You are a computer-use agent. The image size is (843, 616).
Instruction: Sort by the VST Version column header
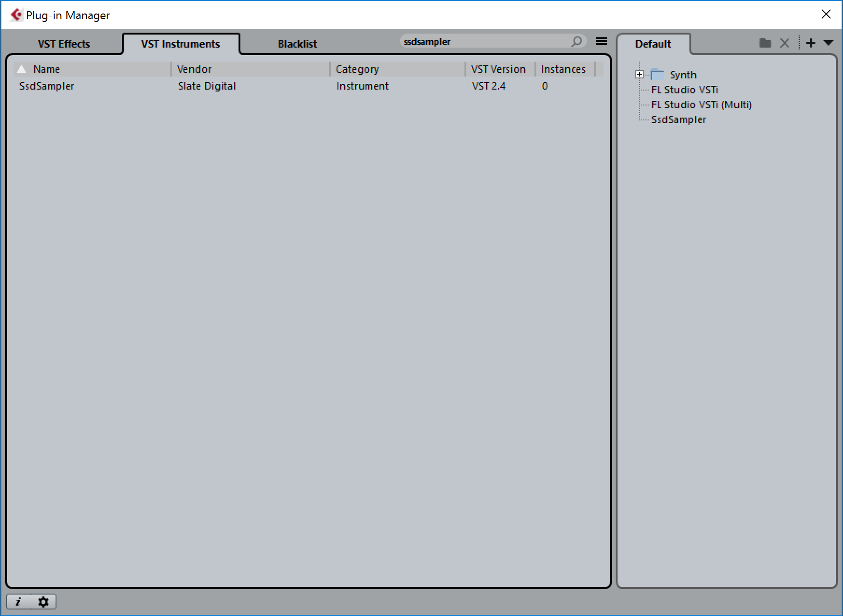pyautogui.click(x=500, y=69)
